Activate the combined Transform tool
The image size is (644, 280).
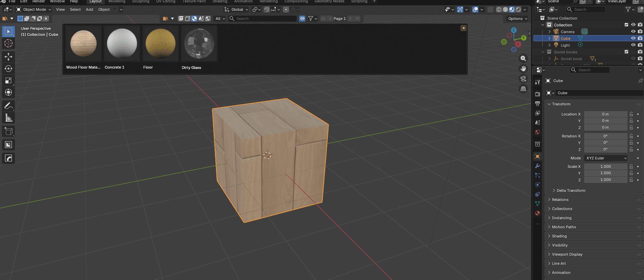tap(8, 92)
